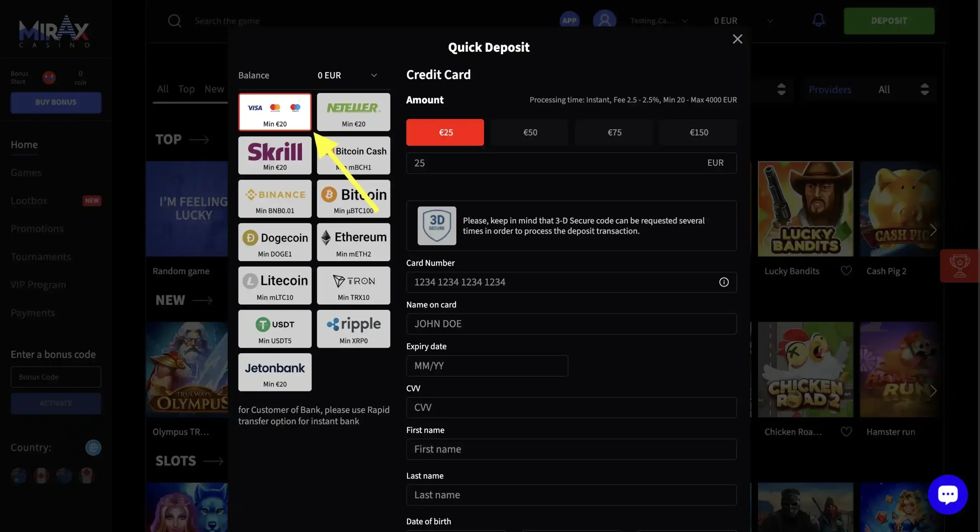Open the tournaments trophy side tab
This screenshot has width=980, height=532.
[959, 266]
